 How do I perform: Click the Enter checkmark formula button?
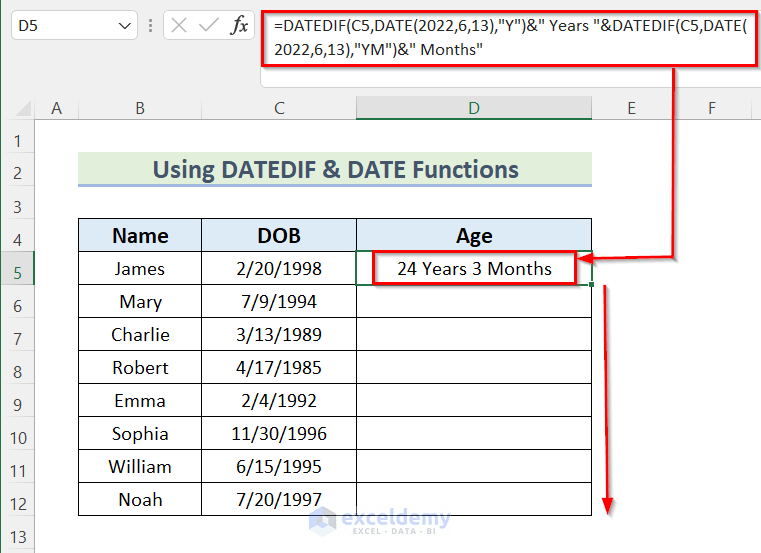click(x=208, y=25)
